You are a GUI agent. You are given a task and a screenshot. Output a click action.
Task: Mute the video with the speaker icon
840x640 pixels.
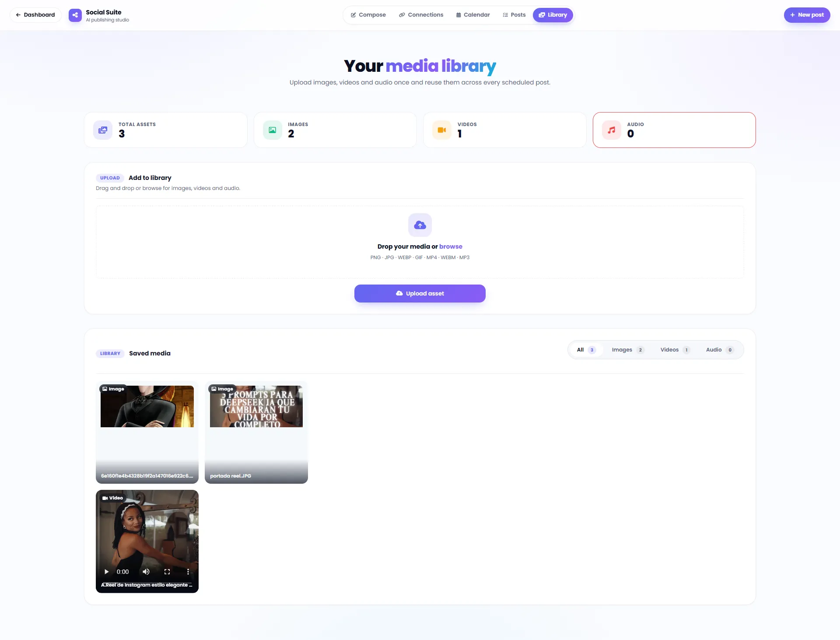pyautogui.click(x=146, y=572)
